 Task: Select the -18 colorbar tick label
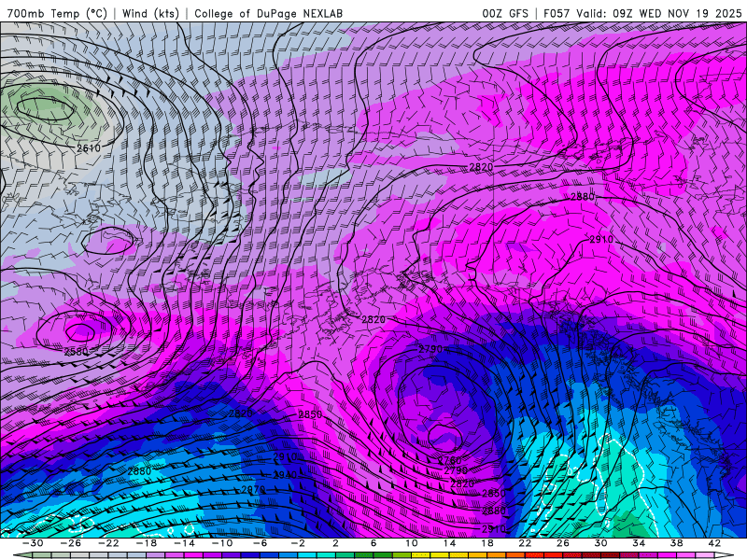pos(147,543)
